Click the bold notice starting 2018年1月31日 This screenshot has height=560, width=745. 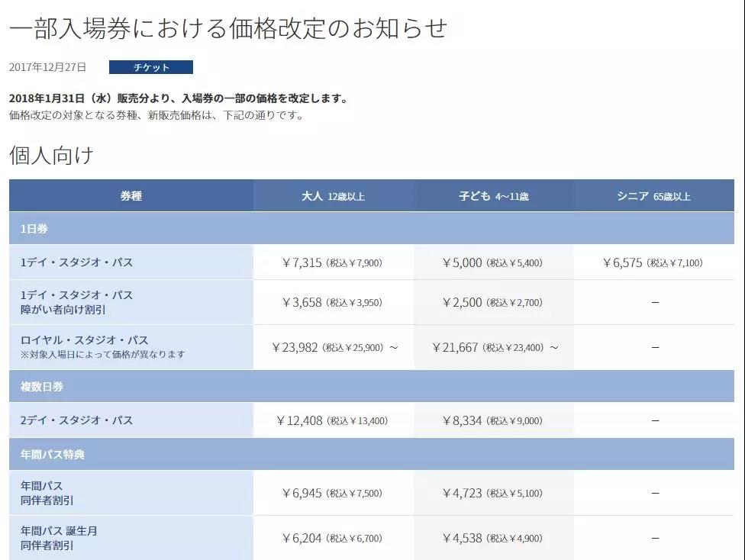(x=179, y=98)
